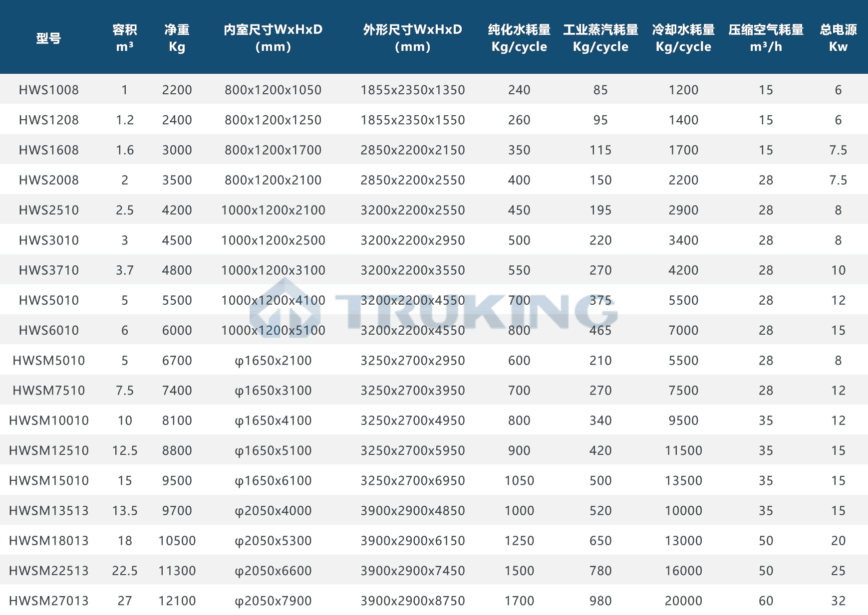
Task: Click the 型号 column header
Action: [x=48, y=38]
